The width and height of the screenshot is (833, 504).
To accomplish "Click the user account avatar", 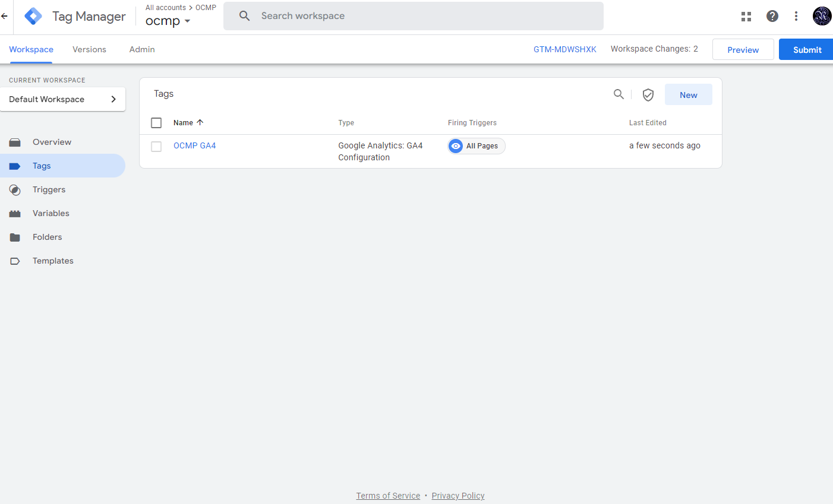I will pos(822,16).
